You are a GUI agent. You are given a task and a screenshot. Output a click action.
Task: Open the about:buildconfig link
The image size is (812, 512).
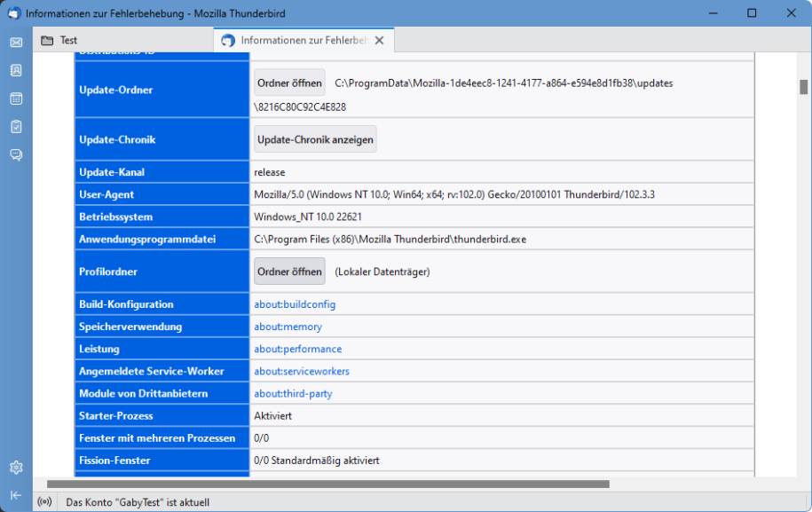pyautogui.click(x=297, y=303)
